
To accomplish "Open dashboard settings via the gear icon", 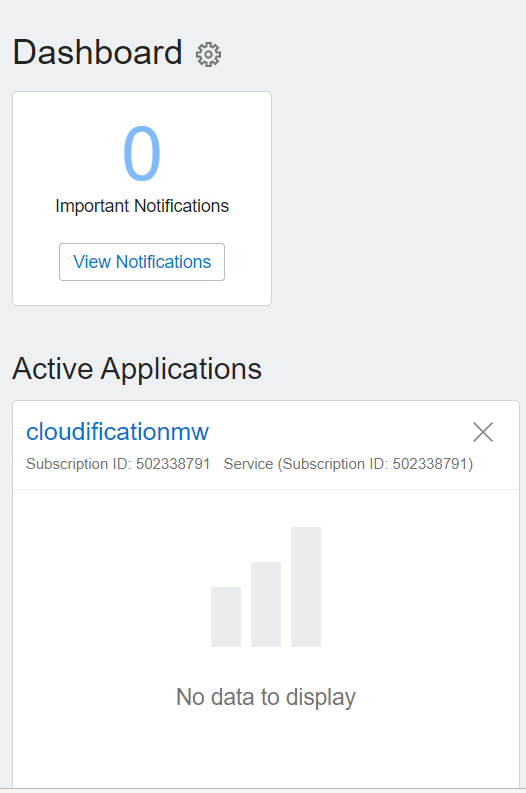I will click(x=208, y=54).
